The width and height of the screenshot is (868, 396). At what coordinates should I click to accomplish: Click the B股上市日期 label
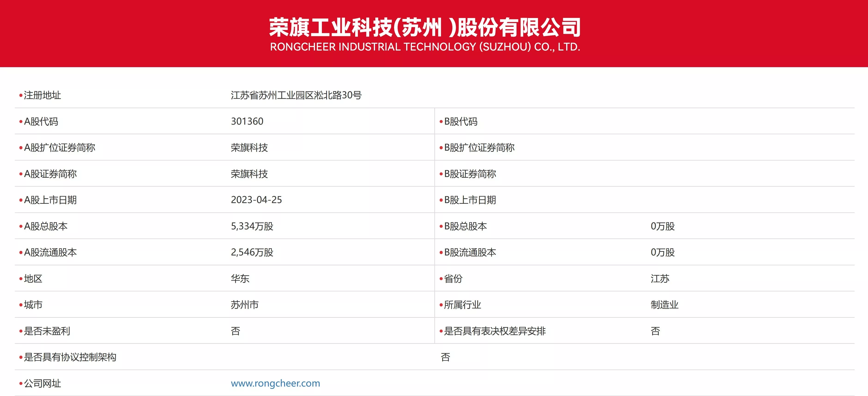point(470,200)
